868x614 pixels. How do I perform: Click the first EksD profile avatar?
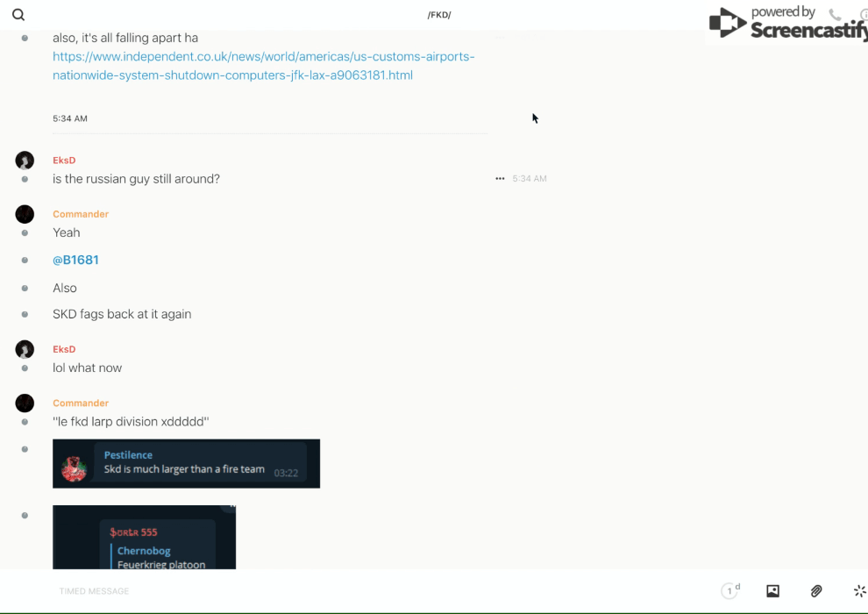[25, 161]
